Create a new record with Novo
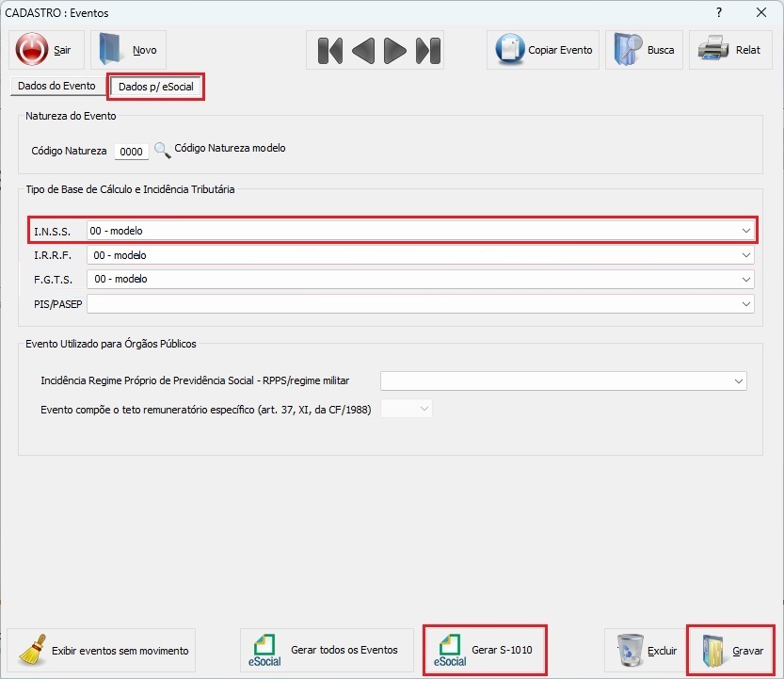The width and height of the screenshot is (784, 679). [128, 50]
